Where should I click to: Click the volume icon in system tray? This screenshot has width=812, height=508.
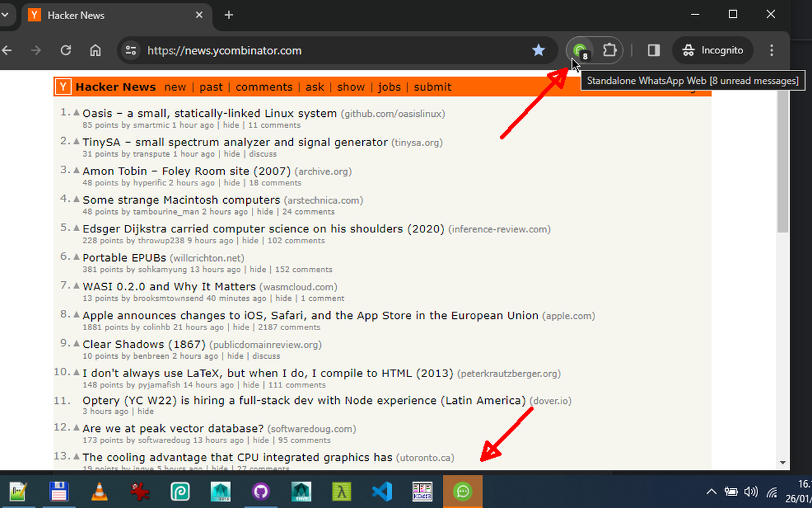pos(751,491)
